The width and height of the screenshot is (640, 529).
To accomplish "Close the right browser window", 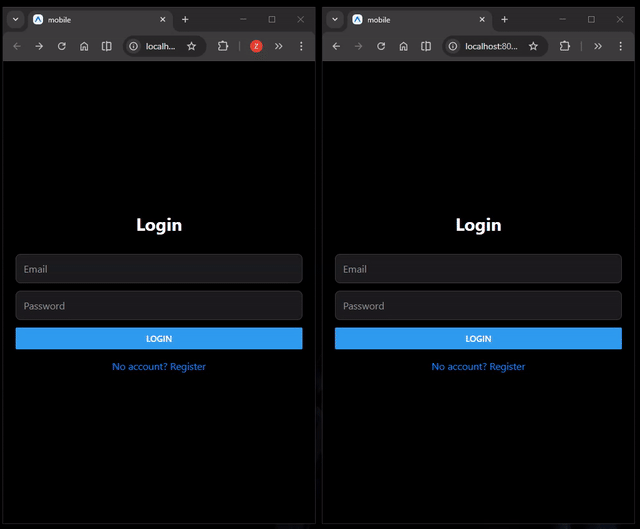I will [620, 19].
